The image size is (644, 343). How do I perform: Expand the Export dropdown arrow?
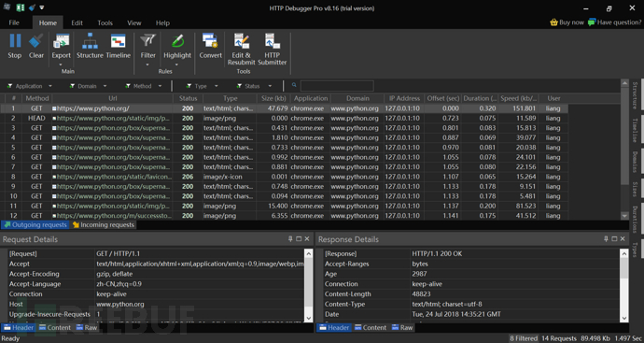(x=61, y=64)
